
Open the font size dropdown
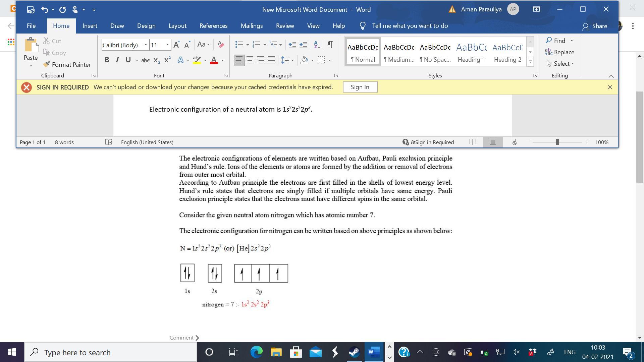[167, 45]
